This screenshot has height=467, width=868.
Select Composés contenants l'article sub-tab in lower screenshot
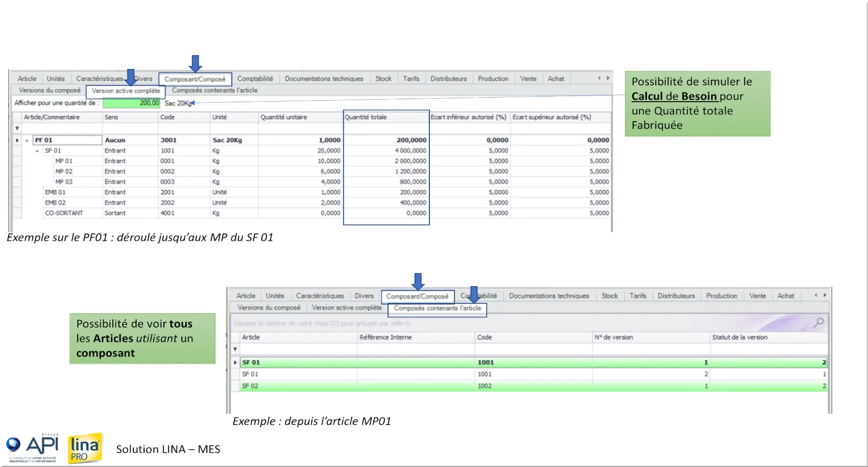coord(437,308)
